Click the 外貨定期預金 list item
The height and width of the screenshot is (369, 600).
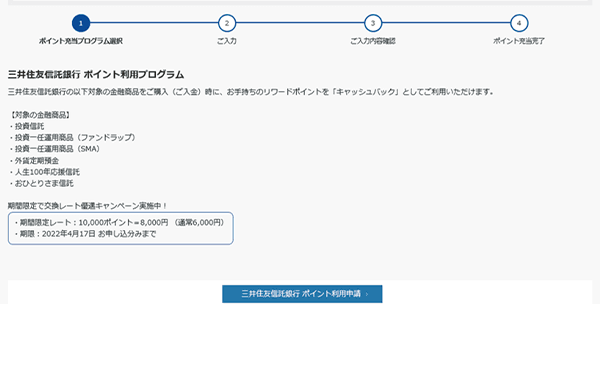[34, 160]
